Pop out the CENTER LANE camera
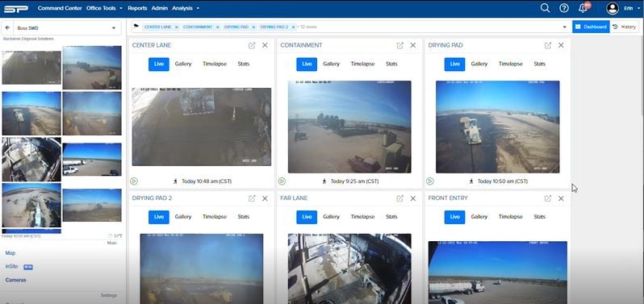Viewport: 644px width, 304px height. point(252,45)
